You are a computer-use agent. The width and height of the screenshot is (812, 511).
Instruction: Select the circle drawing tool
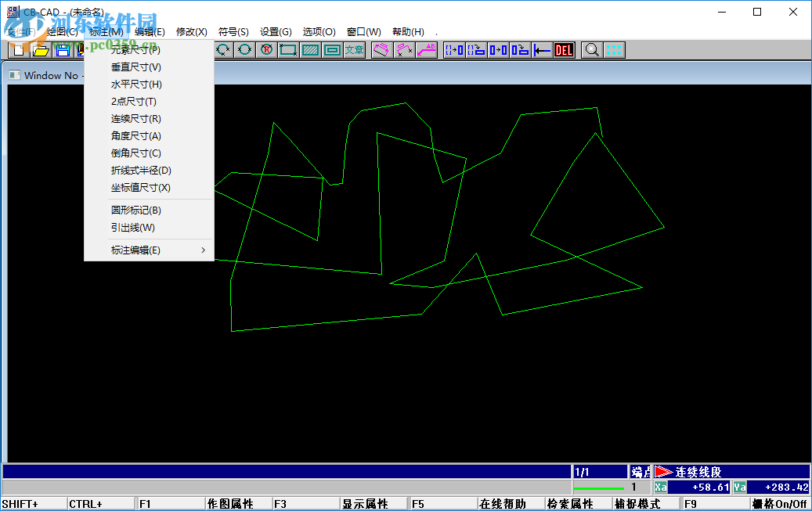[244, 49]
